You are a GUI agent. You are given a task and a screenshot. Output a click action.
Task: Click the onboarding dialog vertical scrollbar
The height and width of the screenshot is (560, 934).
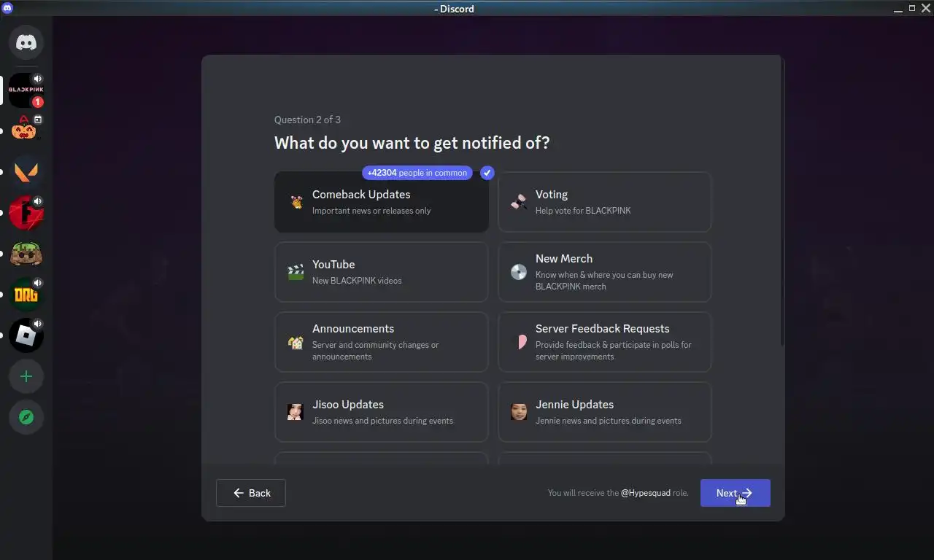click(783, 203)
